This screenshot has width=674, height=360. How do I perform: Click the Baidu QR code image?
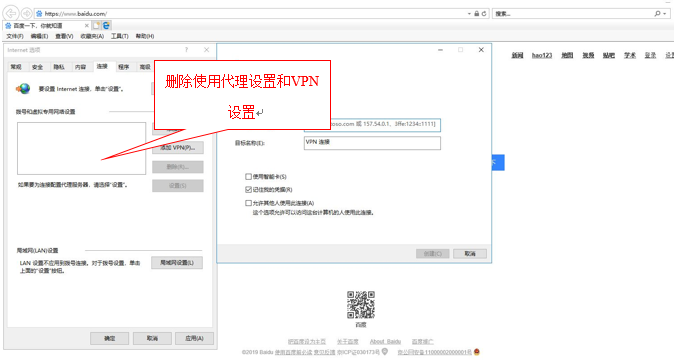pyautogui.click(x=361, y=305)
